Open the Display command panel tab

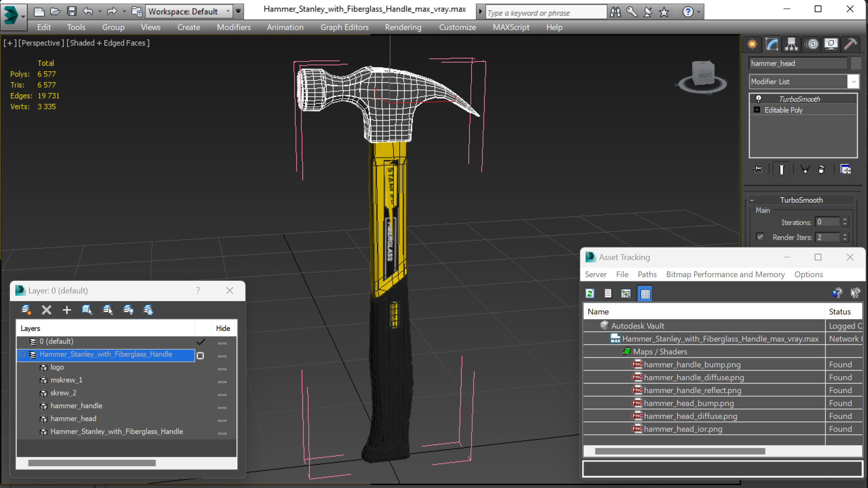(x=831, y=44)
